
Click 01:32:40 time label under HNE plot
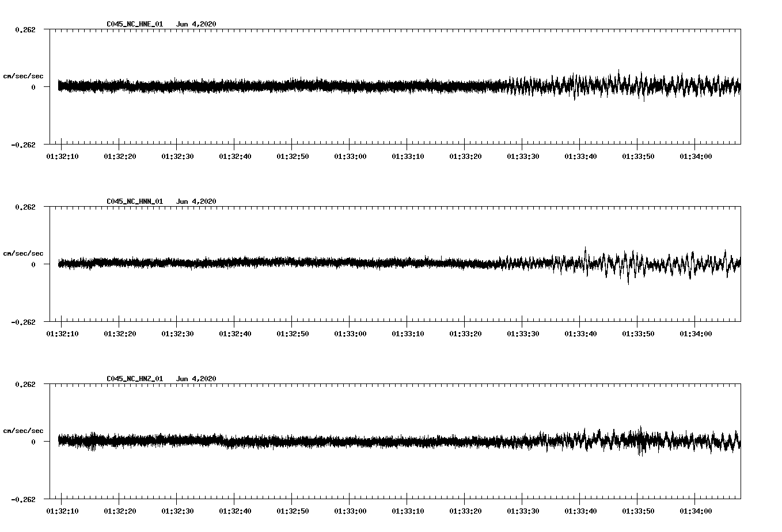pyautogui.click(x=235, y=157)
